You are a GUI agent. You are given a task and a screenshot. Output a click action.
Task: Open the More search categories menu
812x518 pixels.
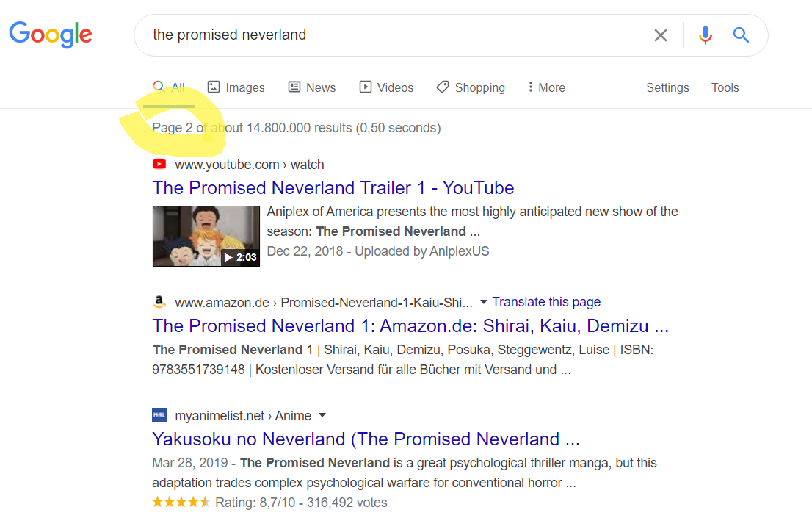pos(546,87)
